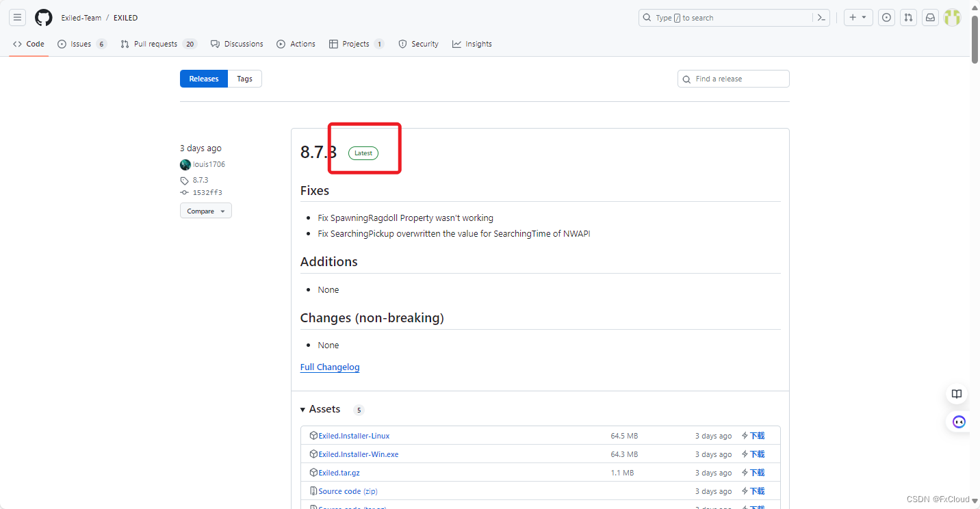Click the '3 days ago' sidebar timestamp

[x=201, y=148]
